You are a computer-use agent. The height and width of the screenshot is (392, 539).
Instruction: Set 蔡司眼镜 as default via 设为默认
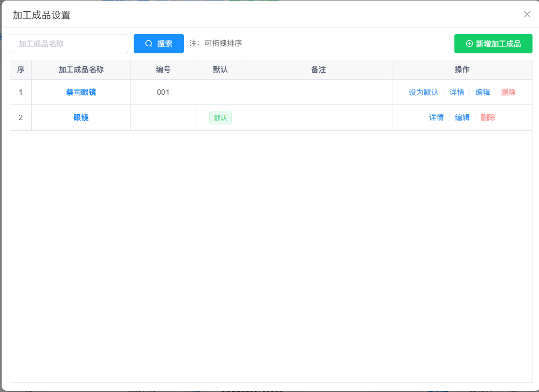point(423,92)
